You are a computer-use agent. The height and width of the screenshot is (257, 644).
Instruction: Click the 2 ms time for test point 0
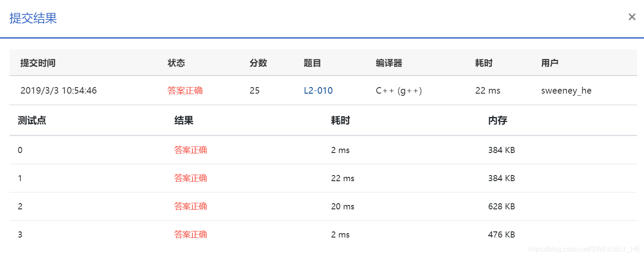340,150
